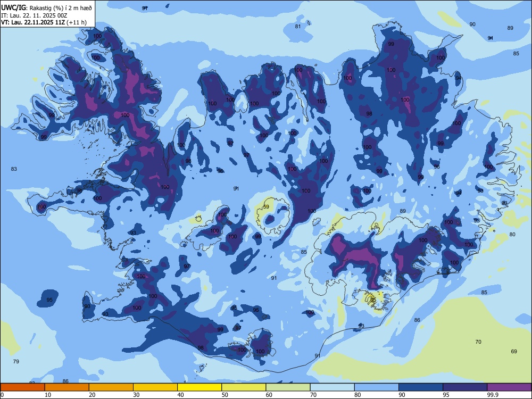The height and width of the screenshot is (399, 532).
Task: Click the bright yellow 40–50 legend swatch
Action: [x=199, y=387]
